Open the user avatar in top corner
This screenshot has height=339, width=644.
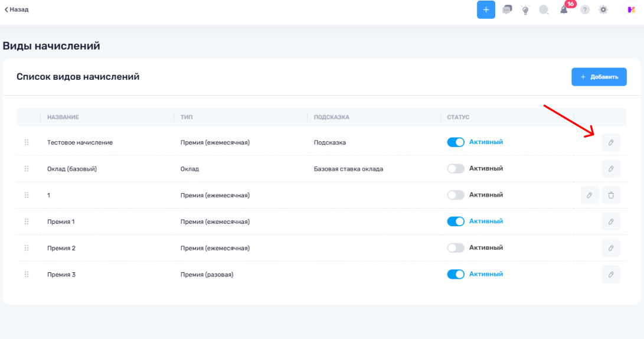(x=630, y=10)
